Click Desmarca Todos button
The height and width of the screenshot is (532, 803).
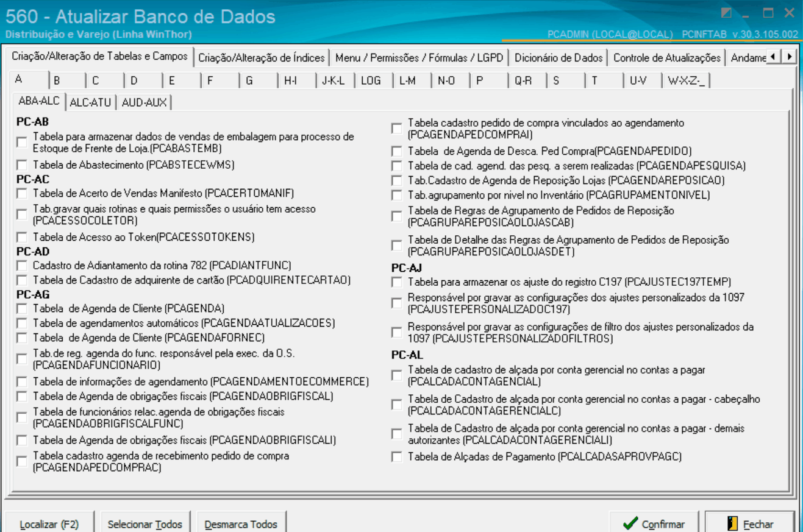[241, 523]
